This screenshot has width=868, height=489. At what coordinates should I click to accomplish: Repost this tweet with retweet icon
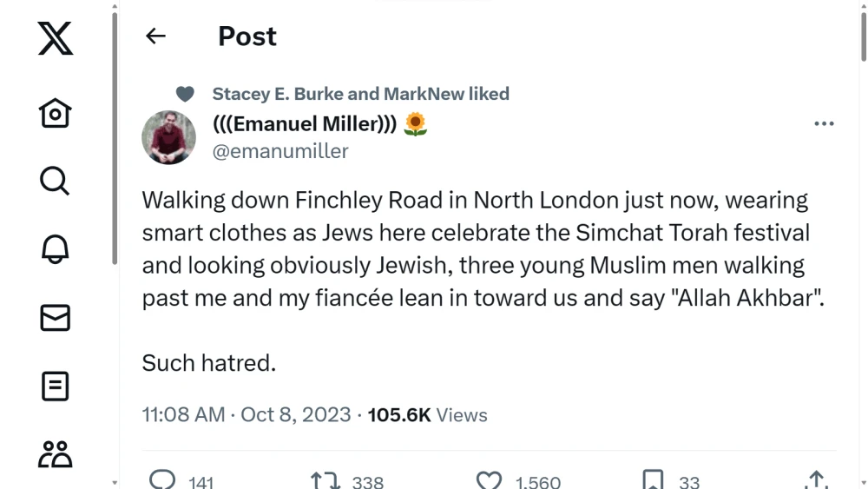pyautogui.click(x=325, y=480)
